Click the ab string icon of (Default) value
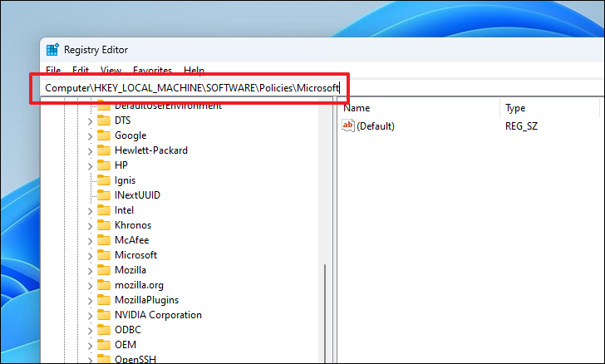The height and width of the screenshot is (364, 605). (347, 125)
